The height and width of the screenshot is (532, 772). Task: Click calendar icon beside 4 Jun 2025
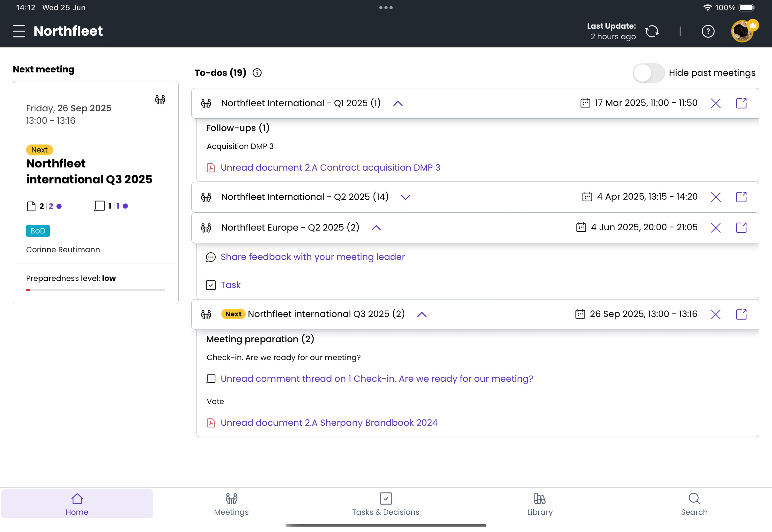tap(581, 227)
